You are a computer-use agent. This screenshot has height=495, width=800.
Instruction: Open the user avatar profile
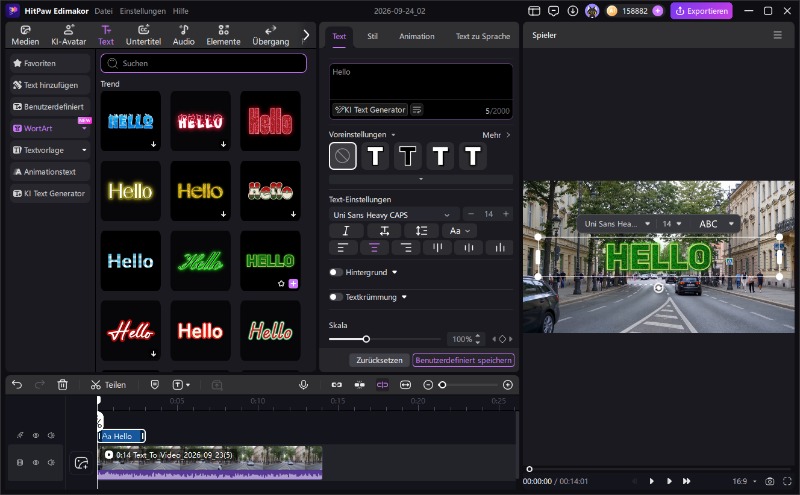(x=592, y=11)
